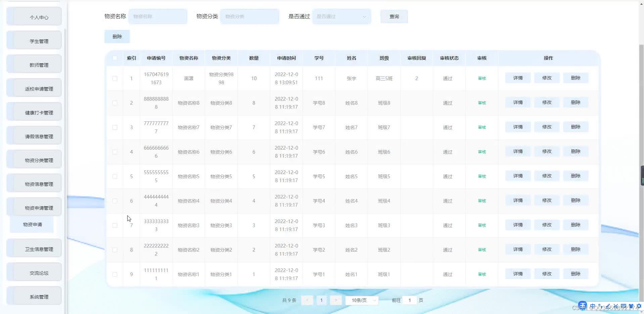Click 修改 for 物资名称7 row

tap(547, 127)
